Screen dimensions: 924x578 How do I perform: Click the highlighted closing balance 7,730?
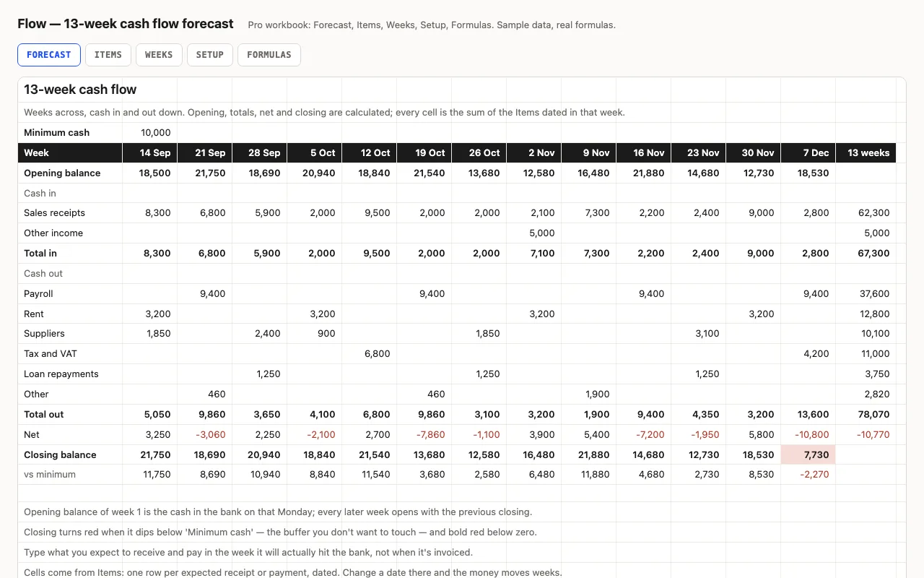point(808,455)
